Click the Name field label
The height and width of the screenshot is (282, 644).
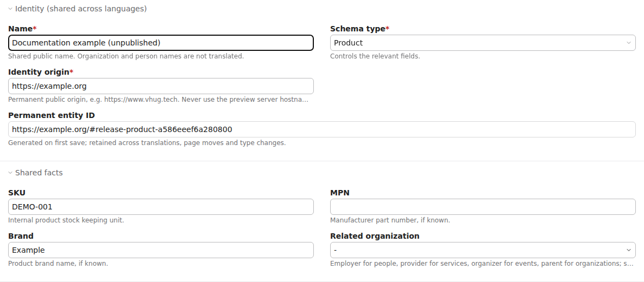[22, 29]
